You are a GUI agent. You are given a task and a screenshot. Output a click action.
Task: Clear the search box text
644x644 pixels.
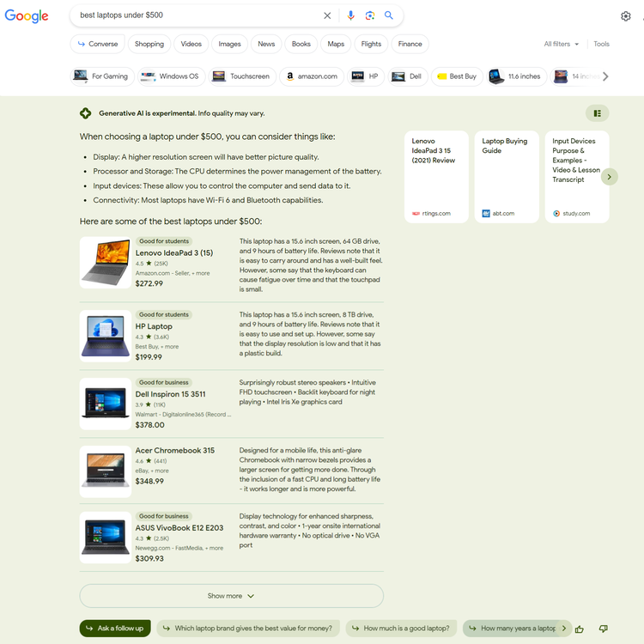[x=327, y=15]
